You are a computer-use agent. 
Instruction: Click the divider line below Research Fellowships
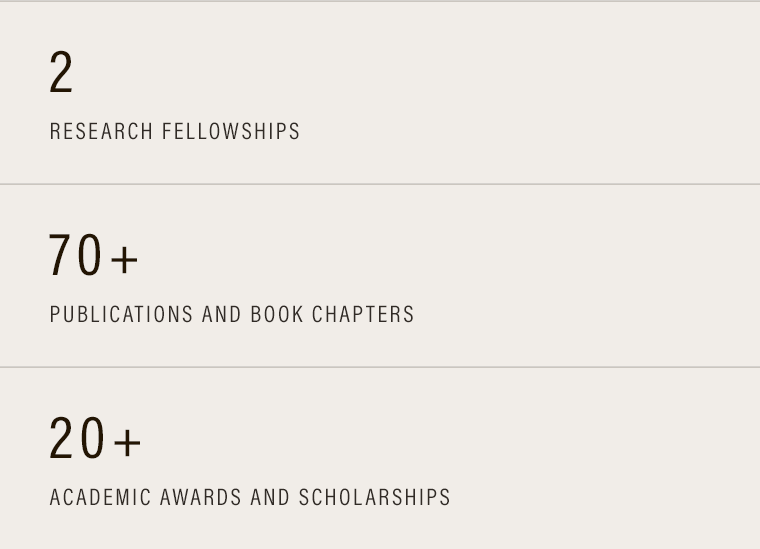[x=380, y=183]
